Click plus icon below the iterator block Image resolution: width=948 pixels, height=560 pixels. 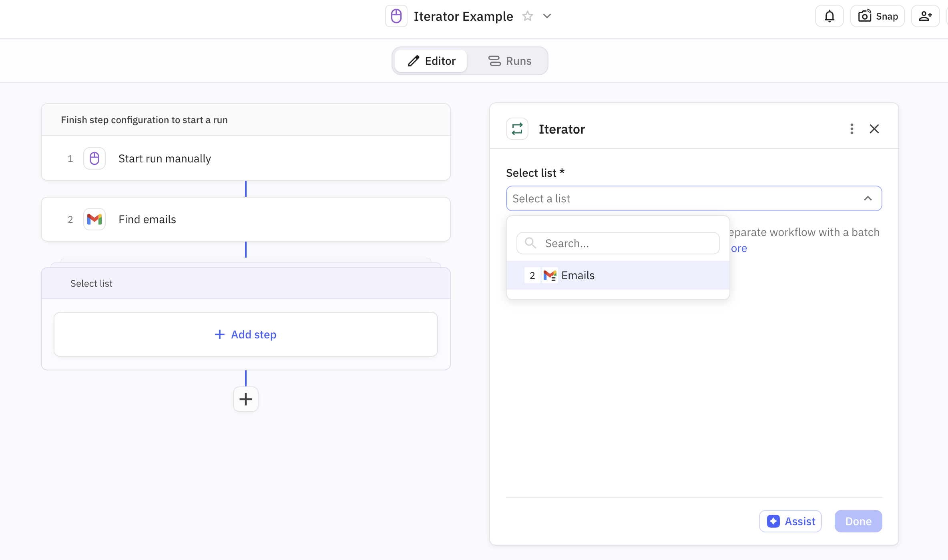245,399
